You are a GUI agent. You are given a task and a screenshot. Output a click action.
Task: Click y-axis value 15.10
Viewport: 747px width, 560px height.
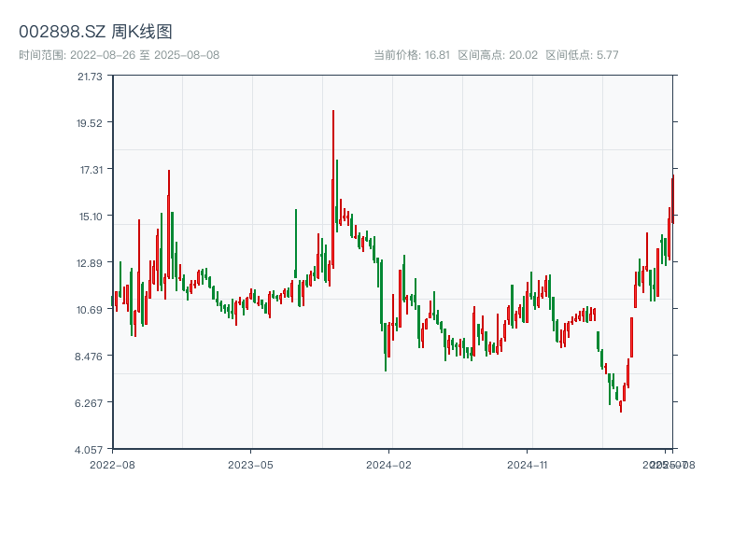click(91, 217)
